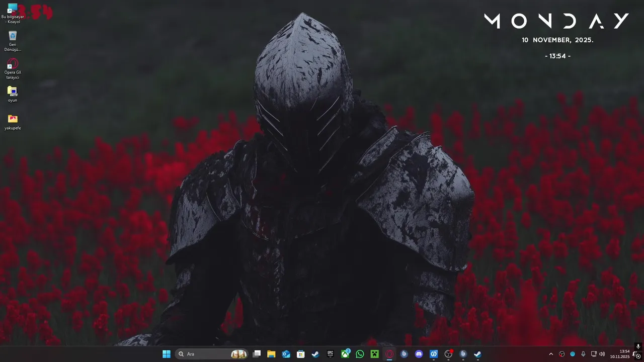The height and width of the screenshot is (362, 644).
Task: Select the 'Bu bilgisayar - Kısayol' desktop shortcut
Action: tap(13, 14)
